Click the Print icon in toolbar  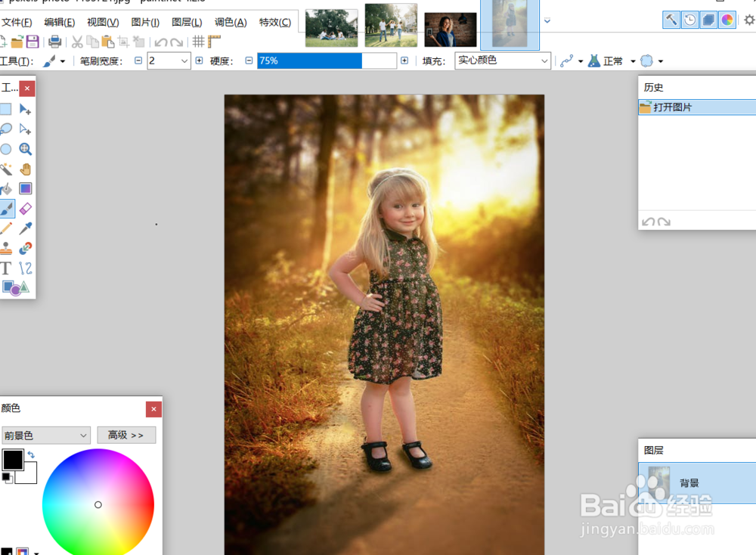click(x=55, y=42)
